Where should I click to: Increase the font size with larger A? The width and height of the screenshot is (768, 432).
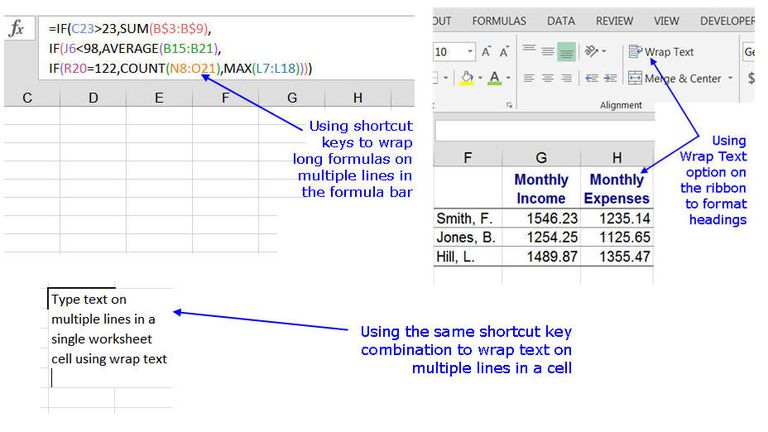point(486,51)
